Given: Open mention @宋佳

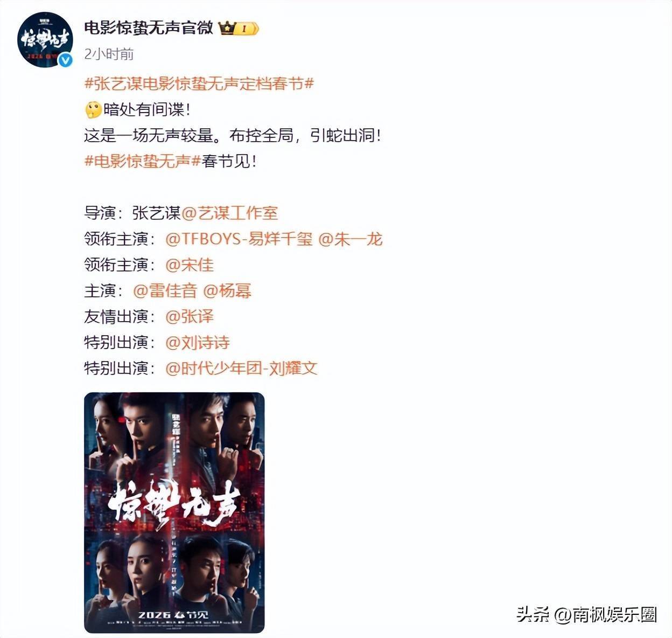Looking at the screenshot, I should tap(190, 265).
